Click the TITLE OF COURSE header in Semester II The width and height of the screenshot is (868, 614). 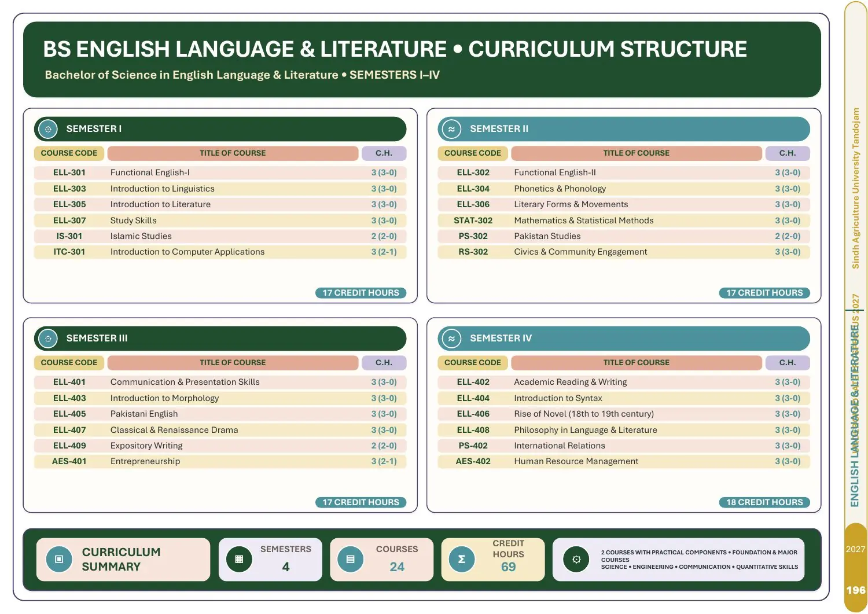(x=636, y=153)
